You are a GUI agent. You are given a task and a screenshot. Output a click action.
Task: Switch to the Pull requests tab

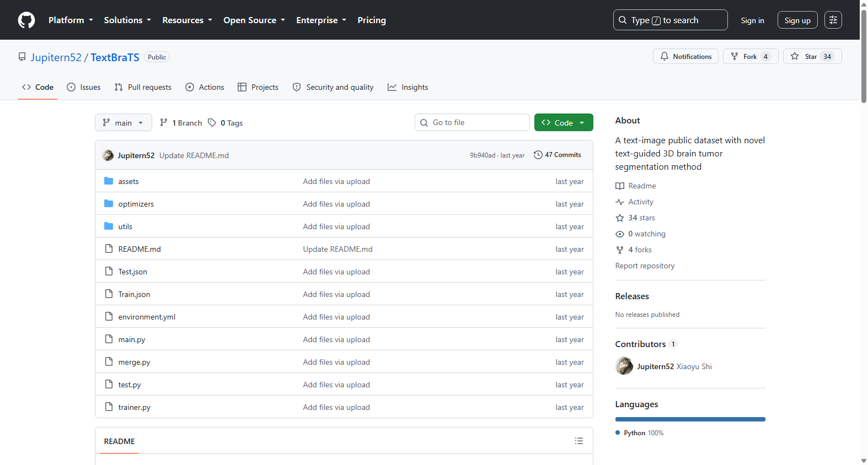(x=143, y=88)
